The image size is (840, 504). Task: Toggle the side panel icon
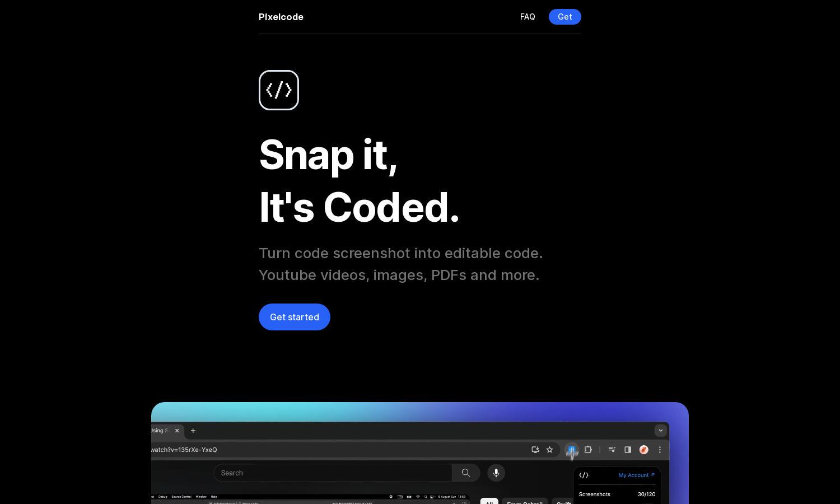628,450
